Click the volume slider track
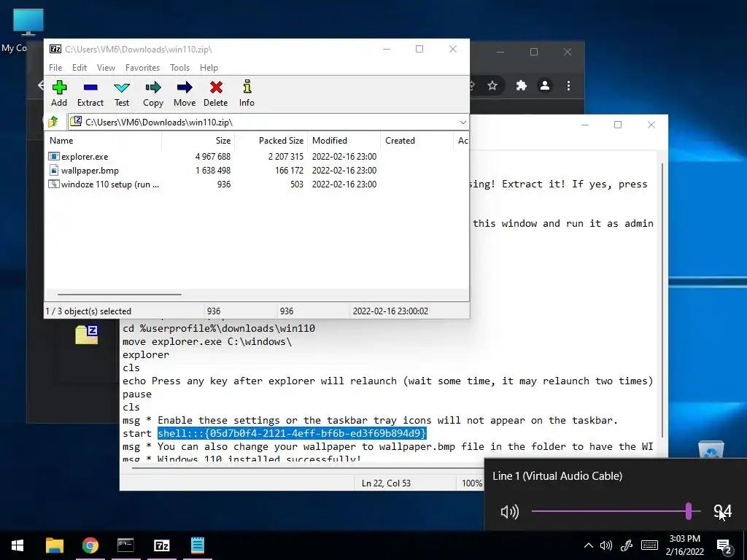Screen dimensions: 747x560 616,511
